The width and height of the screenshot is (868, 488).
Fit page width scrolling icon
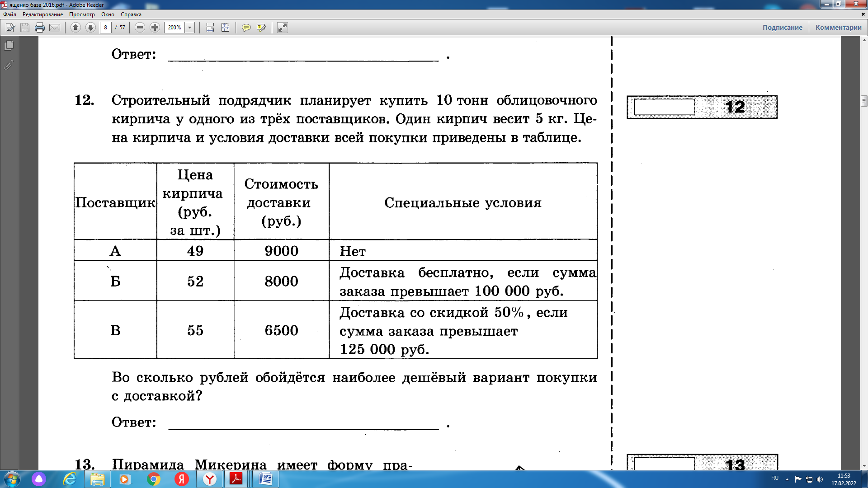(210, 28)
